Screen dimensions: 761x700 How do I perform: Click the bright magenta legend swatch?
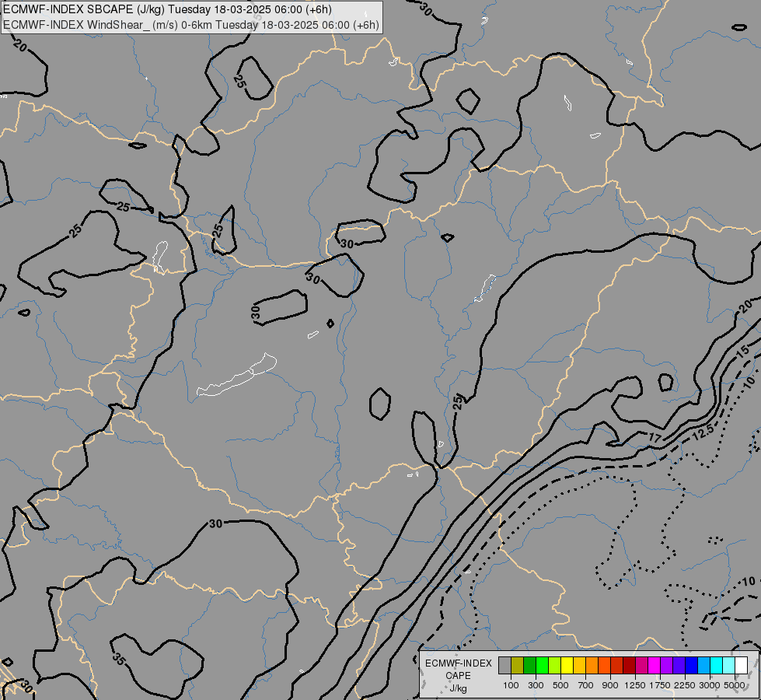(654, 666)
